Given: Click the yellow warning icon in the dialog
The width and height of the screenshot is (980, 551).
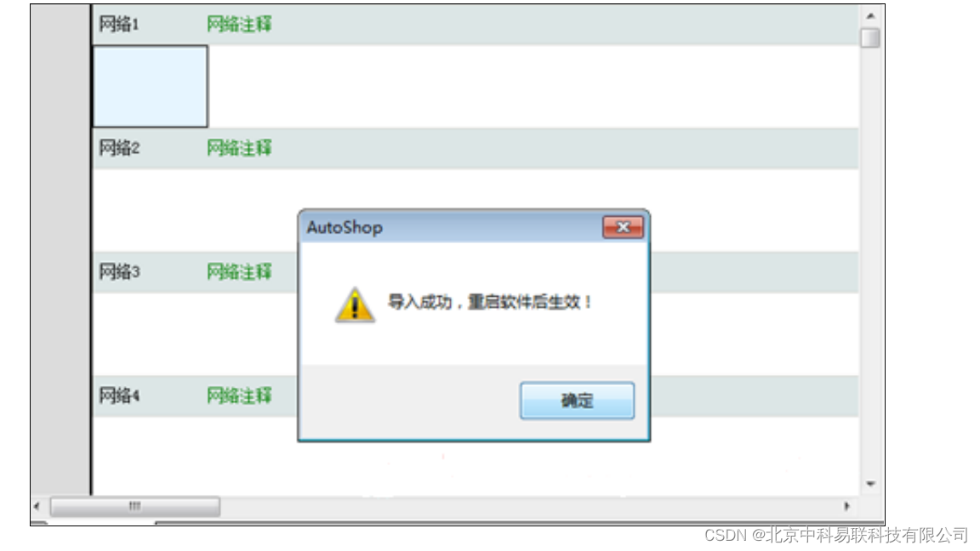Looking at the screenshot, I should [355, 305].
